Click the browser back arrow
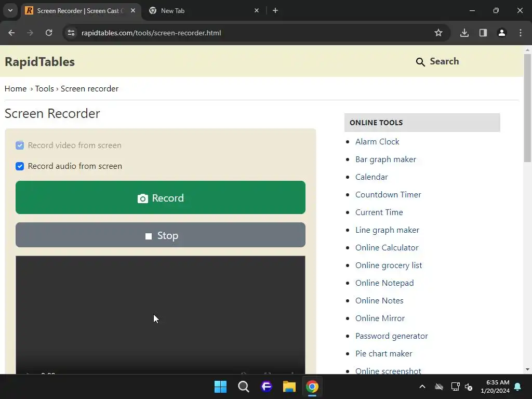The width and height of the screenshot is (532, 399). coord(11,33)
